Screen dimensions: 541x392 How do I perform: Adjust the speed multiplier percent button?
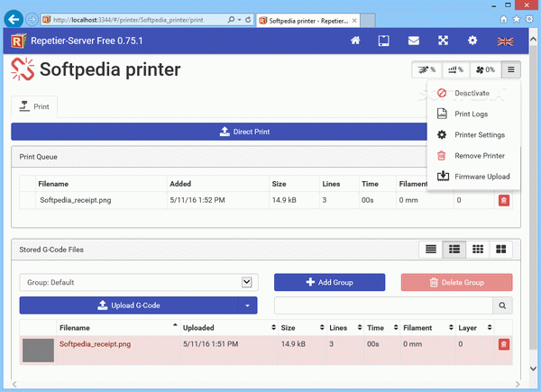pos(426,70)
